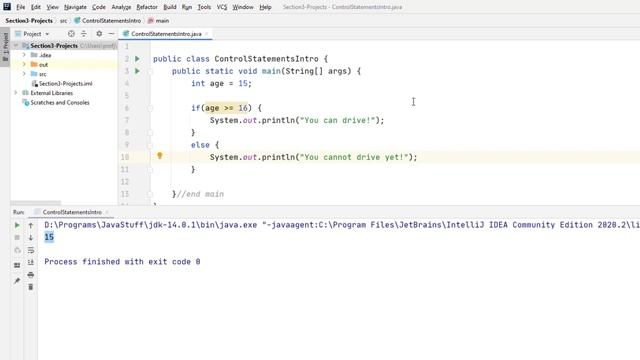The width and height of the screenshot is (640, 360).
Task: Click the 'int age = 15;' line
Action: (x=222, y=83)
